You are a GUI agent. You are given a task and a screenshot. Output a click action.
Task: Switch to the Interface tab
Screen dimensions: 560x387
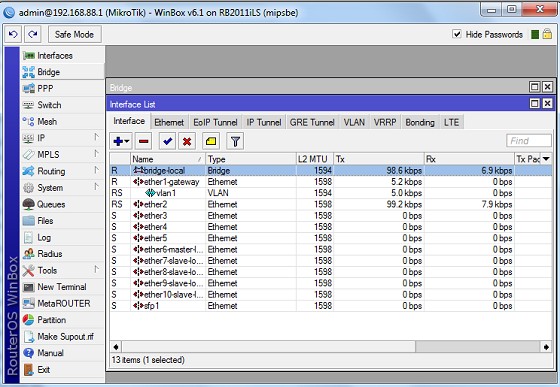coord(129,121)
